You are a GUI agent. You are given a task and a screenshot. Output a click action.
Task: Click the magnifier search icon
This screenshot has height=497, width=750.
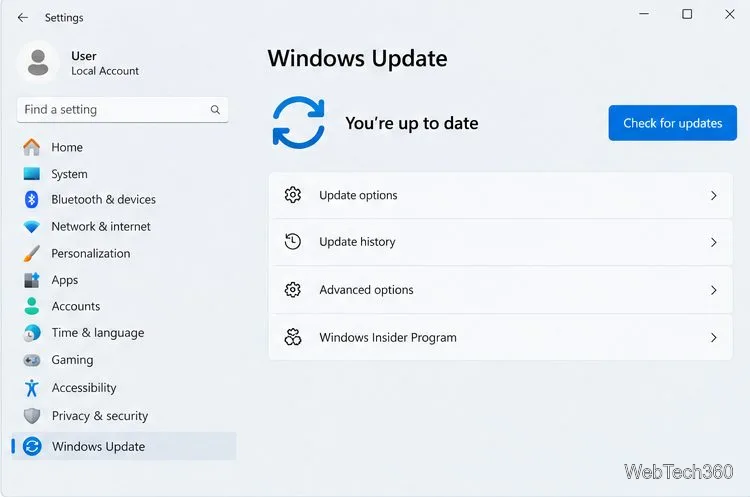215,110
